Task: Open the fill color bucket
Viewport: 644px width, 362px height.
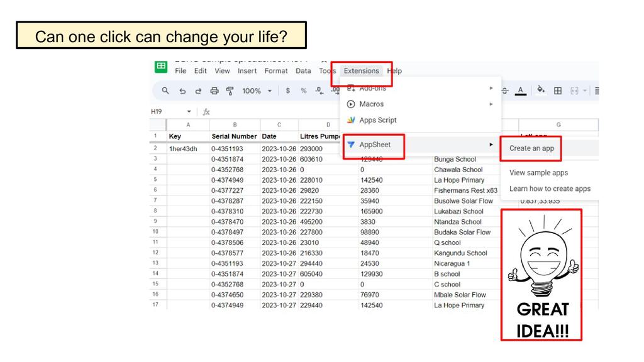Action: (x=540, y=90)
